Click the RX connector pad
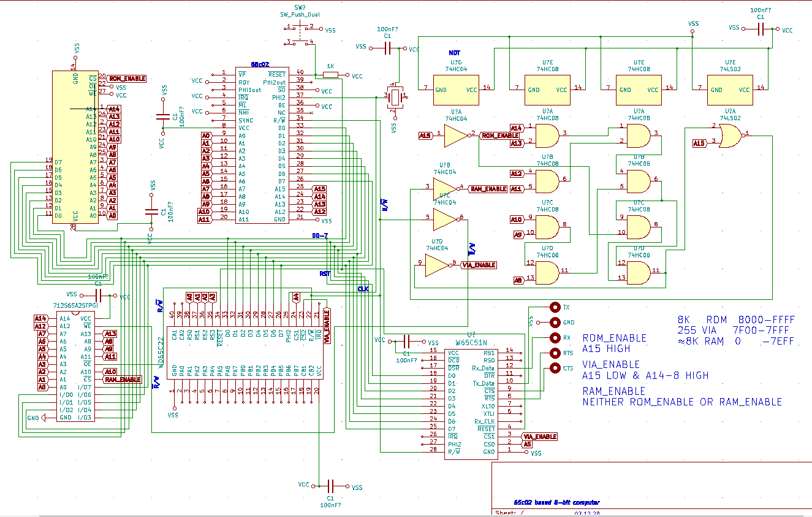This screenshot has width=812, height=517. [x=555, y=338]
